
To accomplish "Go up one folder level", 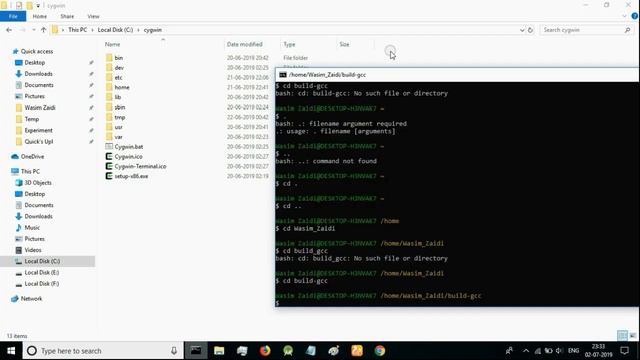I will pyautogui.click(x=43, y=30).
